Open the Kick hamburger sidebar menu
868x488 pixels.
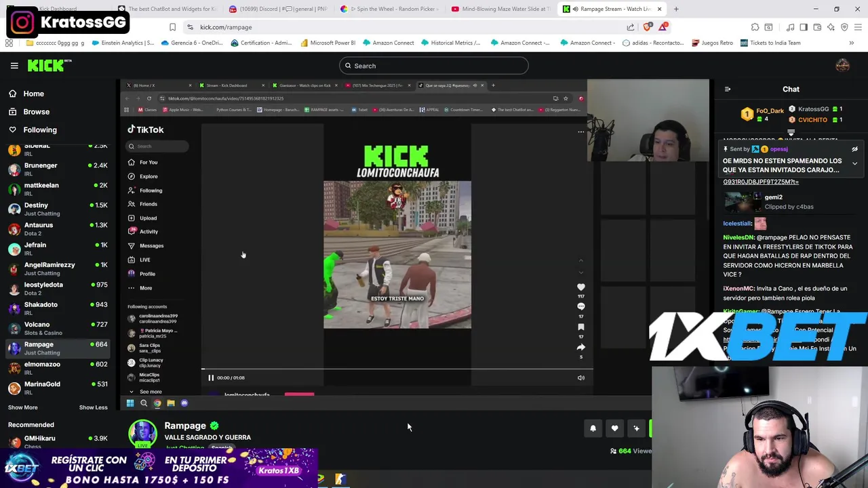14,66
